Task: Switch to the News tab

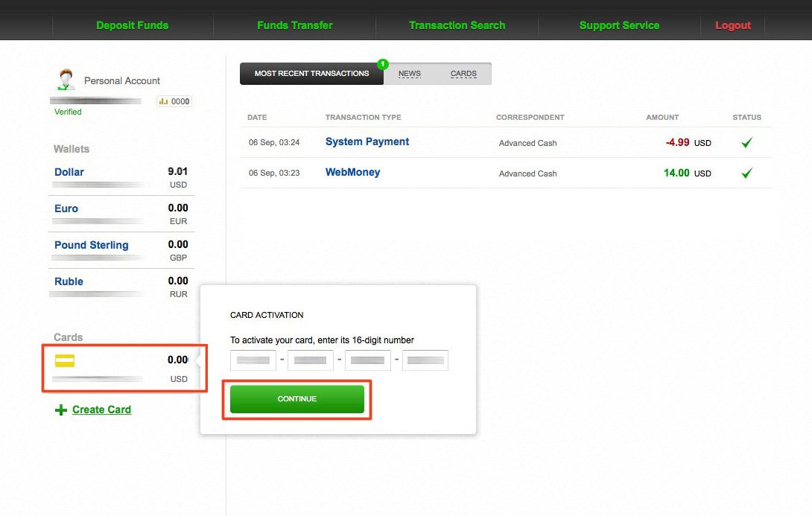Action: point(410,74)
